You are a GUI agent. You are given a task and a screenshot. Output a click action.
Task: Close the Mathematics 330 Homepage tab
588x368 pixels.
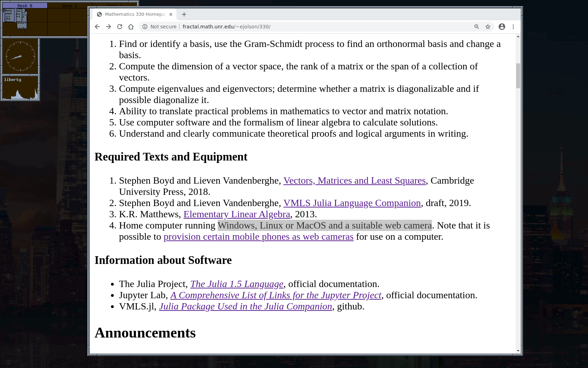[171, 14]
